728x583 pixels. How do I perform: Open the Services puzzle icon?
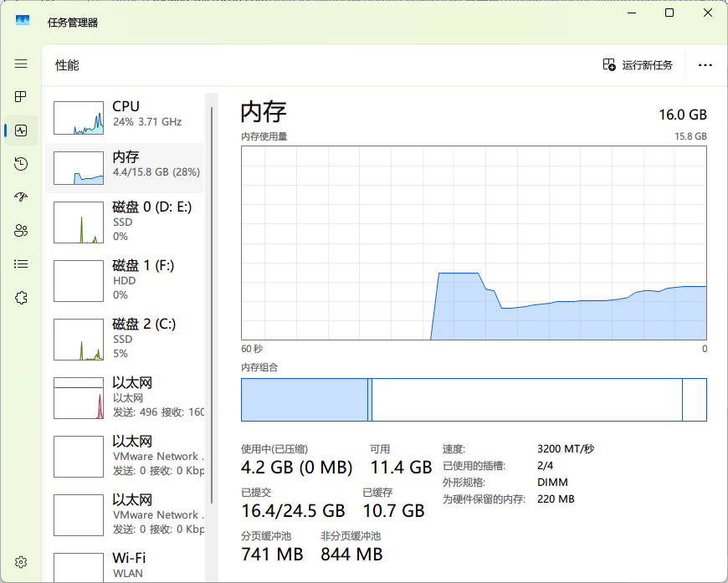pyautogui.click(x=21, y=298)
